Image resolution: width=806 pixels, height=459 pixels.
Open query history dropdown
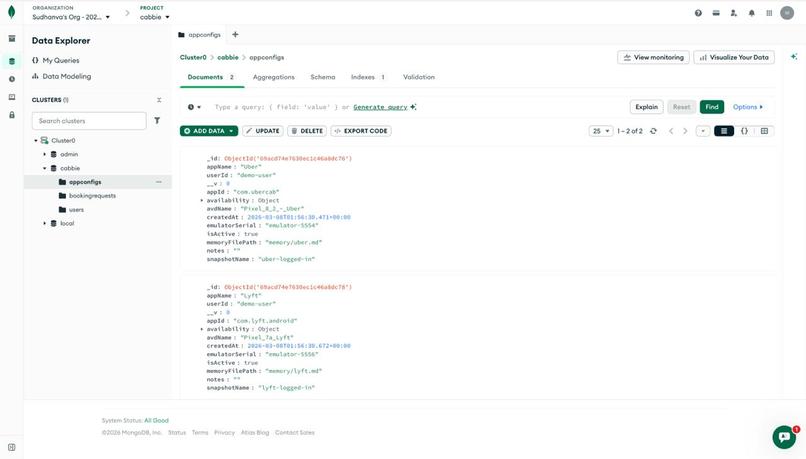[x=194, y=107]
